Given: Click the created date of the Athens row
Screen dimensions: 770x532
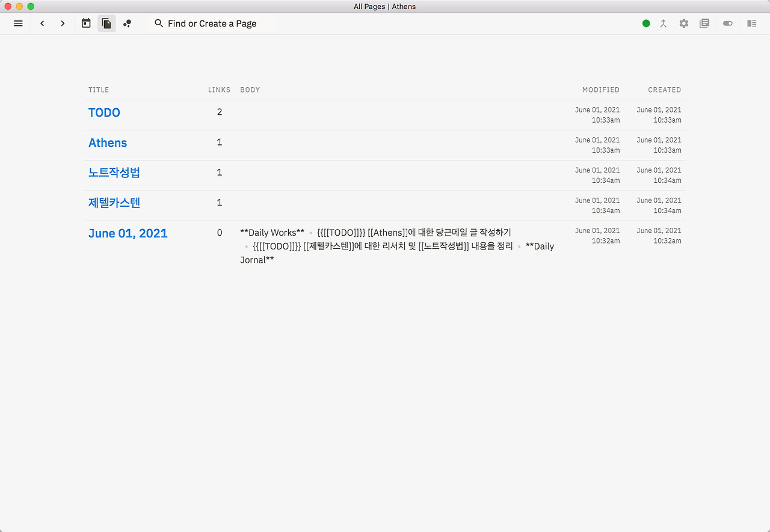Looking at the screenshot, I should click(659, 145).
